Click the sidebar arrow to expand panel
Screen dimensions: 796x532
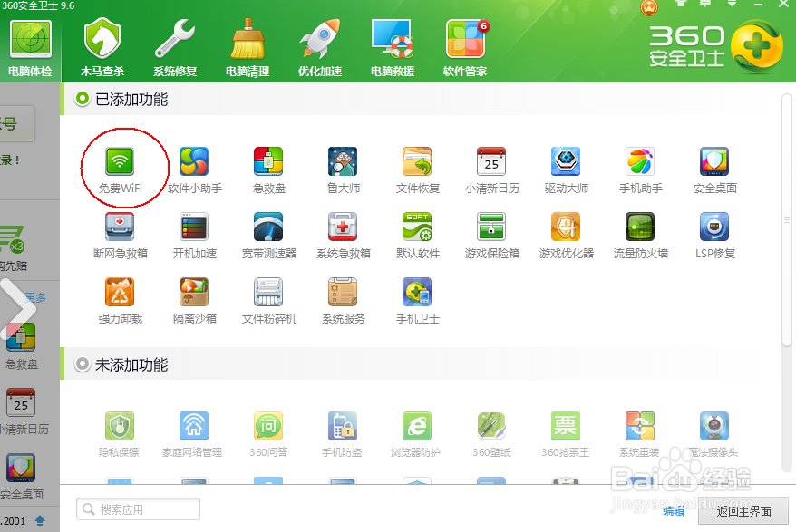18,308
